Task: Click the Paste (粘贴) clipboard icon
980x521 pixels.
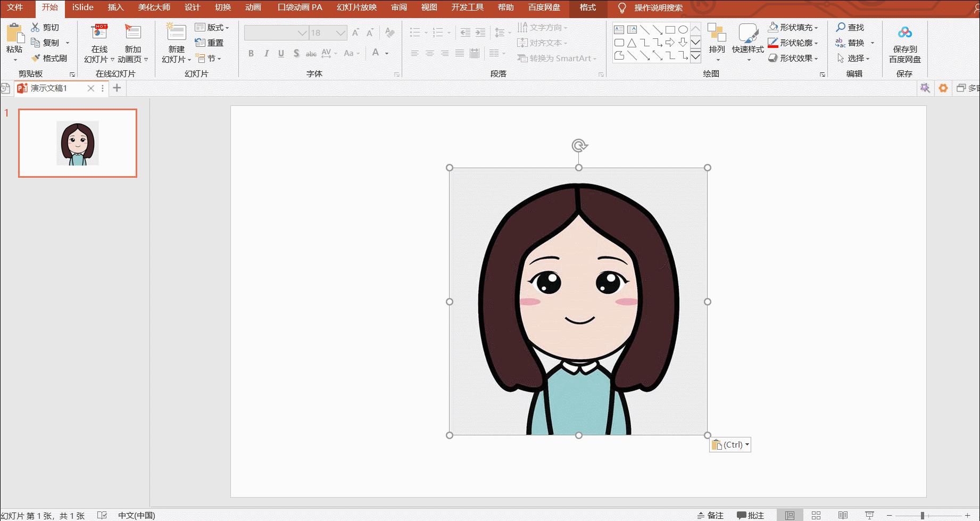Action: (14, 34)
